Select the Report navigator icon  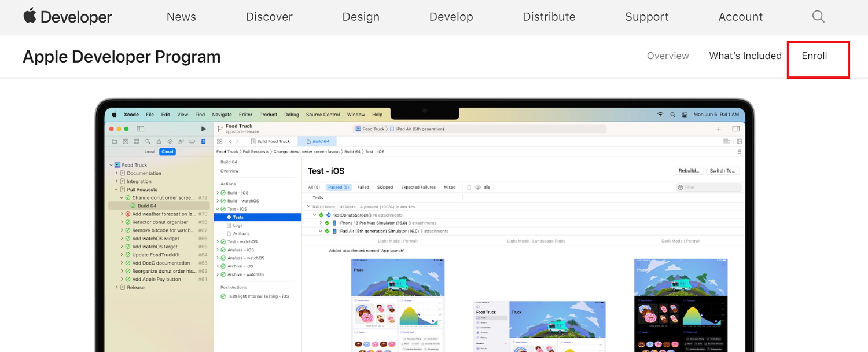[203, 141]
